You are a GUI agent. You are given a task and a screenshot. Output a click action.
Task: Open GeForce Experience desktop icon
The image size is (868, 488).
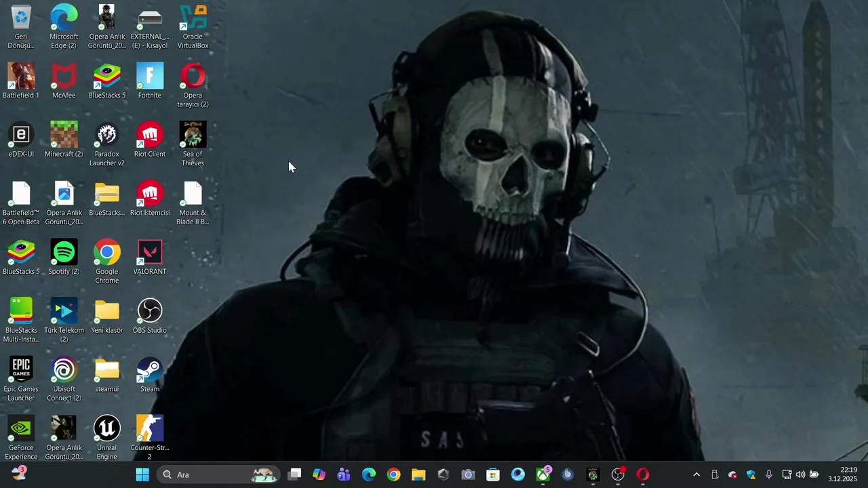pyautogui.click(x=21, y=438)
